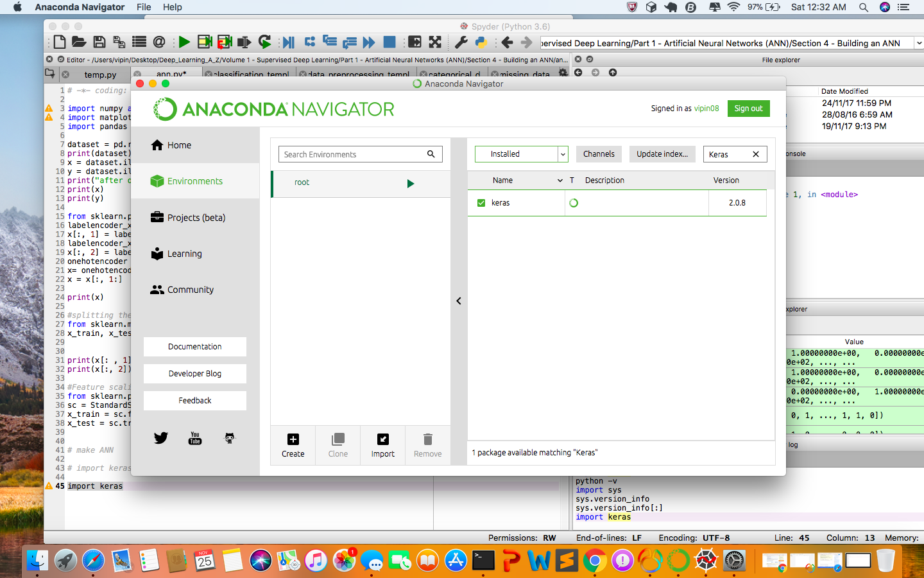The image size is (924, 578).
Task: Open Projects (beta) in Navigator sidebar
Action: click(x=195, y=218)
